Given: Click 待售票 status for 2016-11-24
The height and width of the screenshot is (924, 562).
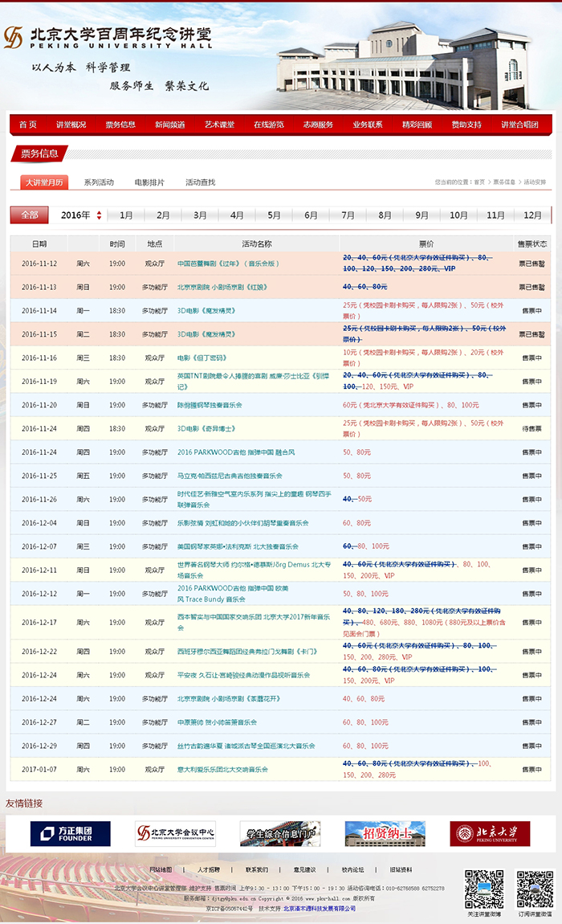Looking at the screenshot, I should click(x=532, y=428).
